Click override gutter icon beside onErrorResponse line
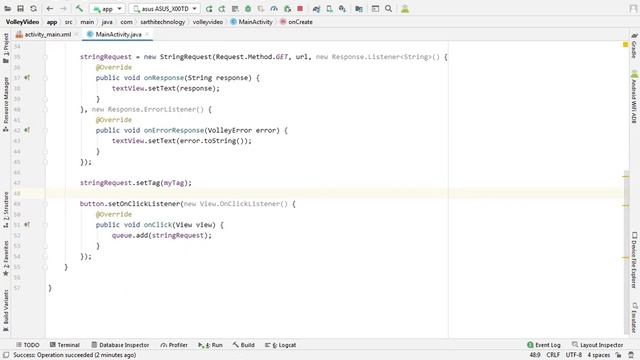 [27, 130]
